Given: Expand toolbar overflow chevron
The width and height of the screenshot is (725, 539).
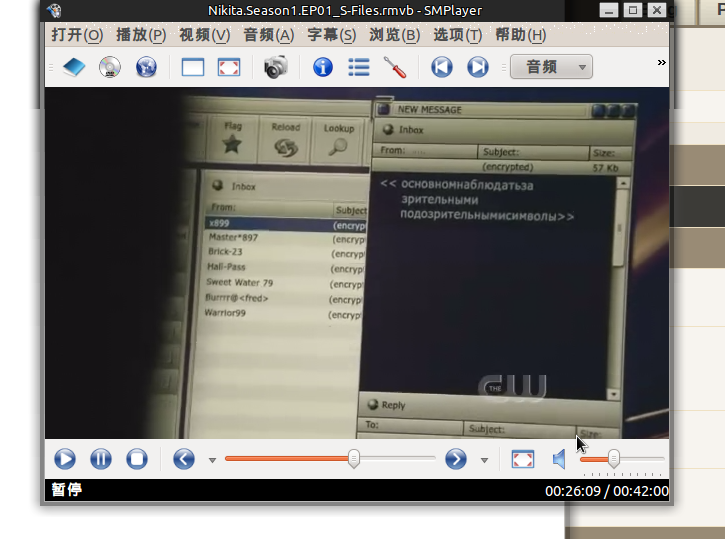Looking at the screenshot, I should tap(662, 62).
